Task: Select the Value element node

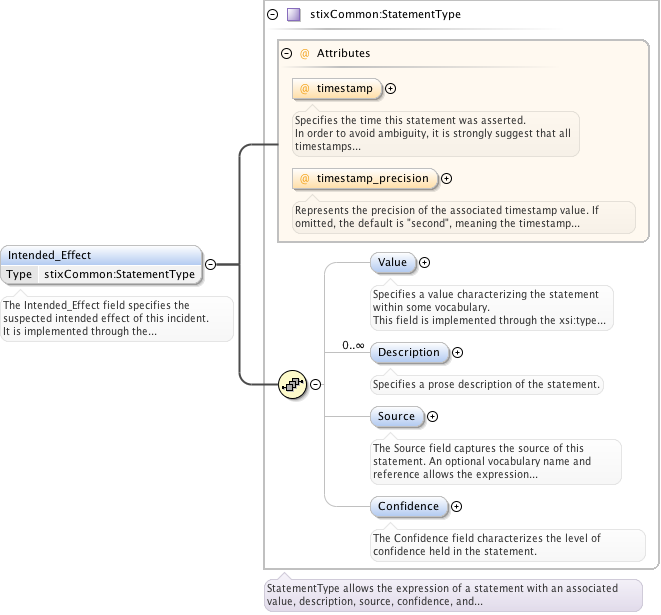Action: (392, 262)
